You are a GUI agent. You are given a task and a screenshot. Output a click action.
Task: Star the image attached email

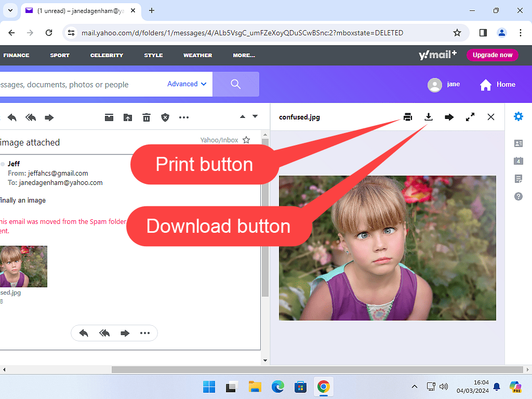[x=246, y=140]
